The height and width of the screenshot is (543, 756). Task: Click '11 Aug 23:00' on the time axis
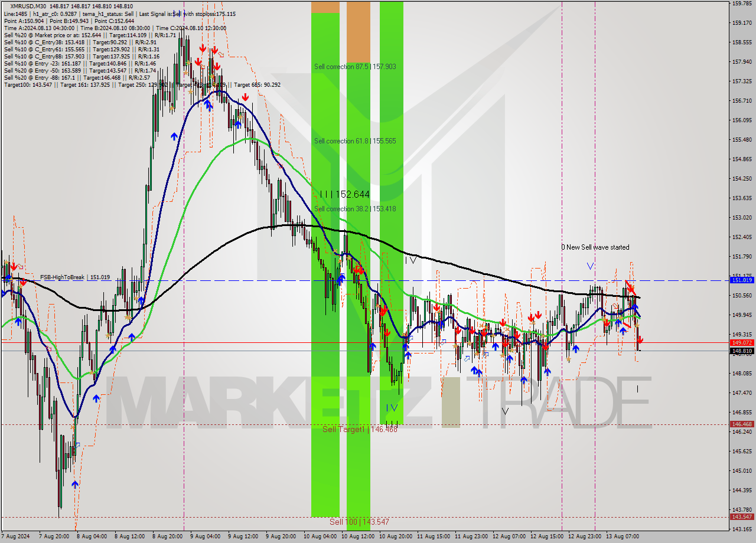(472, 537)
